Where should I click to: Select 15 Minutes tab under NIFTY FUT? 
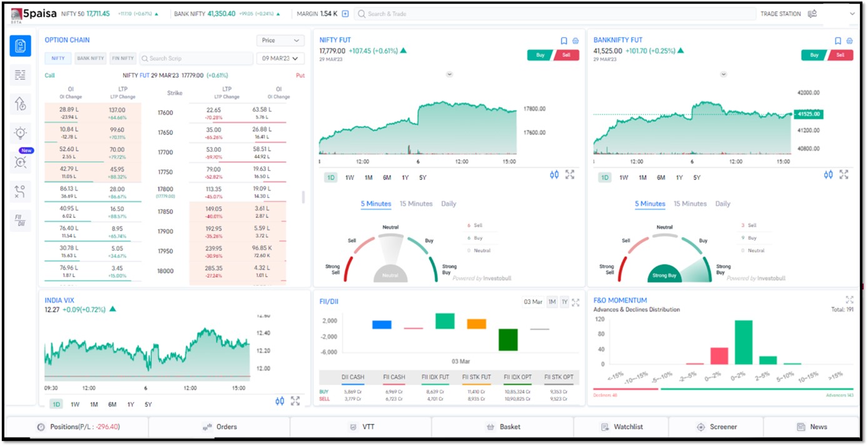(416, 204)
